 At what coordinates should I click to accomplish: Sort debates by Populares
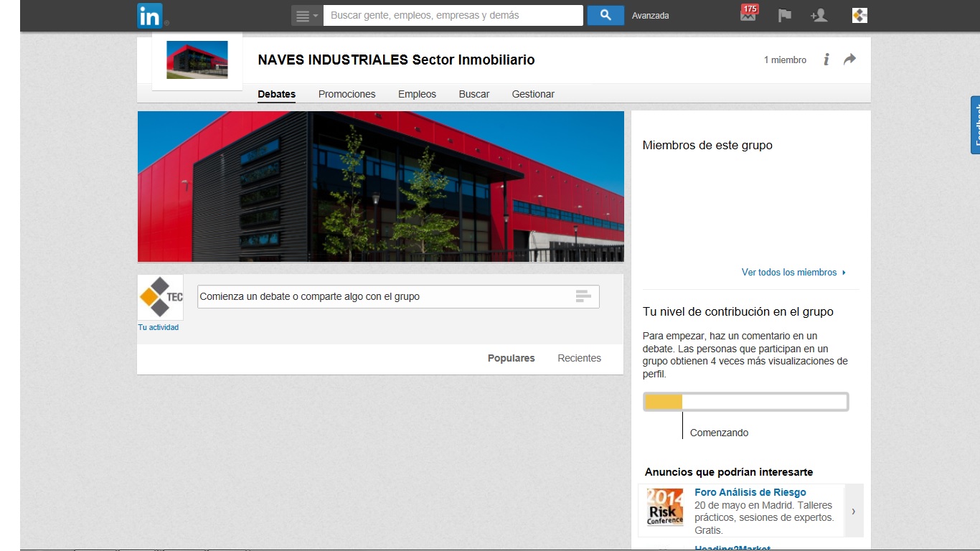pyautogui.click(x=511, y=358)
